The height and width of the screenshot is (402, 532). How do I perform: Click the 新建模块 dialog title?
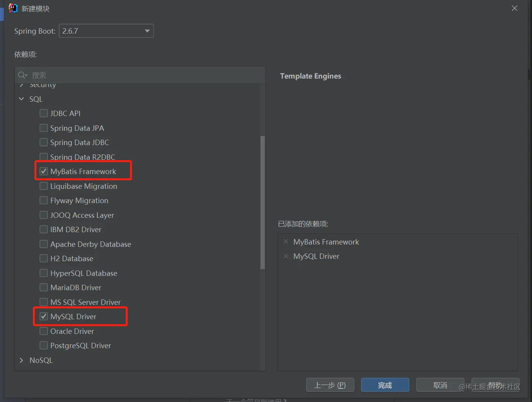pos(36,9)
